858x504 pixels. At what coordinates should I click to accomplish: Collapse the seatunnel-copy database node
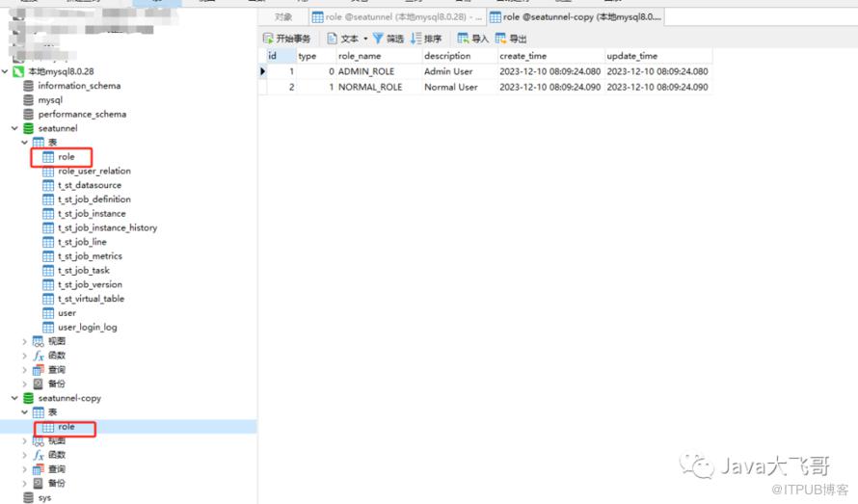14,398
